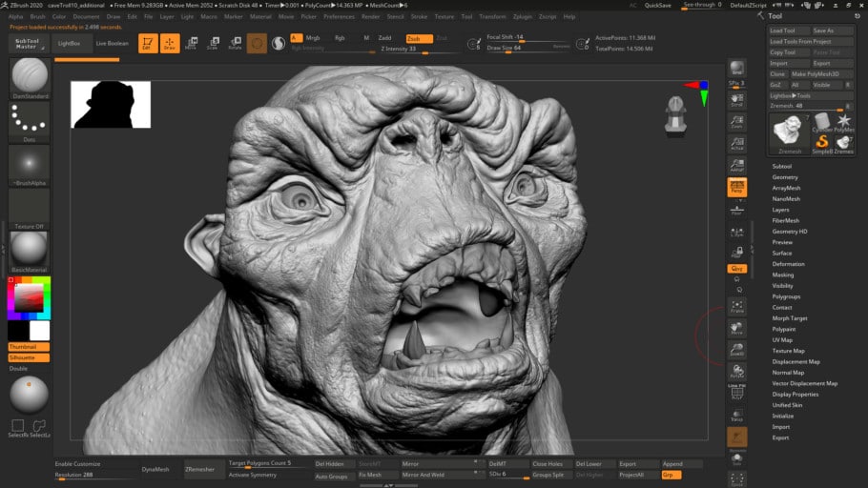Click the ZRemesher button
The image size is (868, 488).
tap(200, 469)
